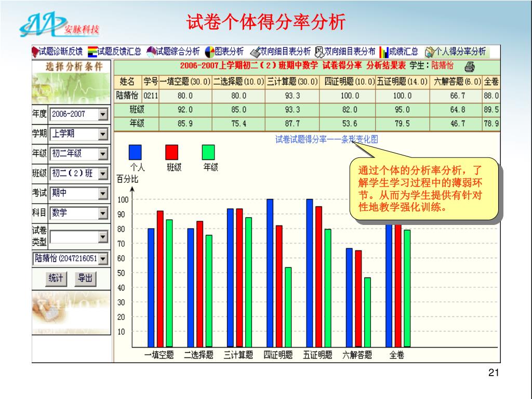Viewport: 532px width, 399px height.
Task: Click the 89.5 class total cell
Action: (x=491, y=110)
